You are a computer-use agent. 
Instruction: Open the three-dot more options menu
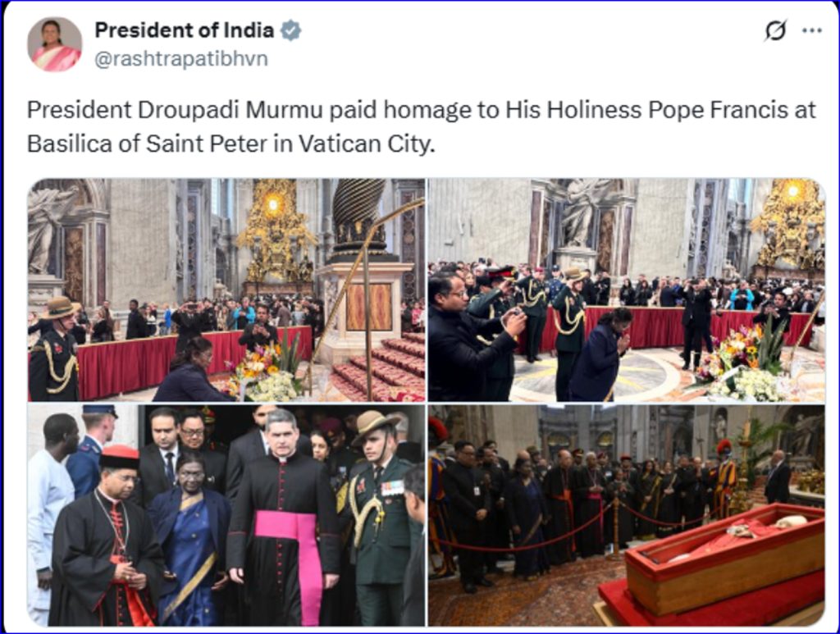(x=811, y=30)
